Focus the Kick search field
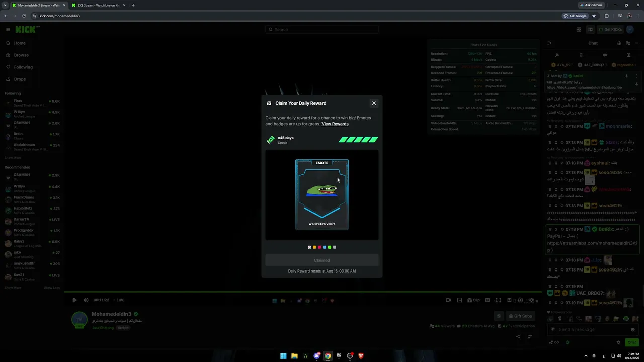 pos(322,30)
